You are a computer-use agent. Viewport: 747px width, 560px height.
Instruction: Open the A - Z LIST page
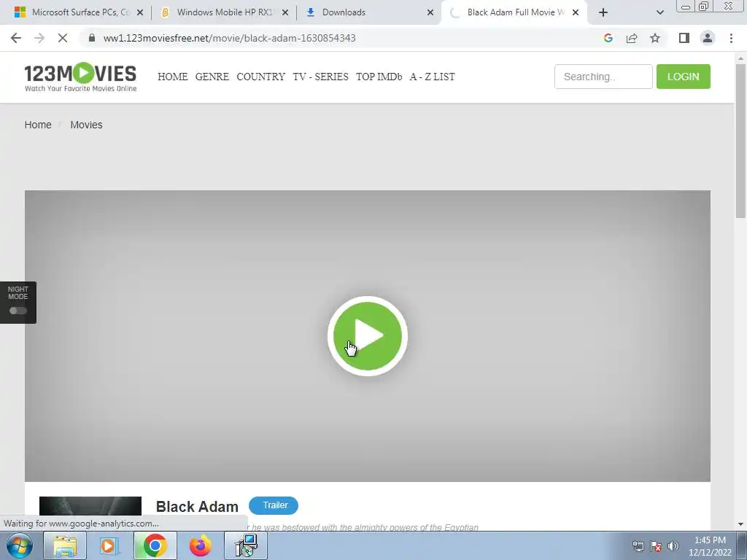click(432, 77)
